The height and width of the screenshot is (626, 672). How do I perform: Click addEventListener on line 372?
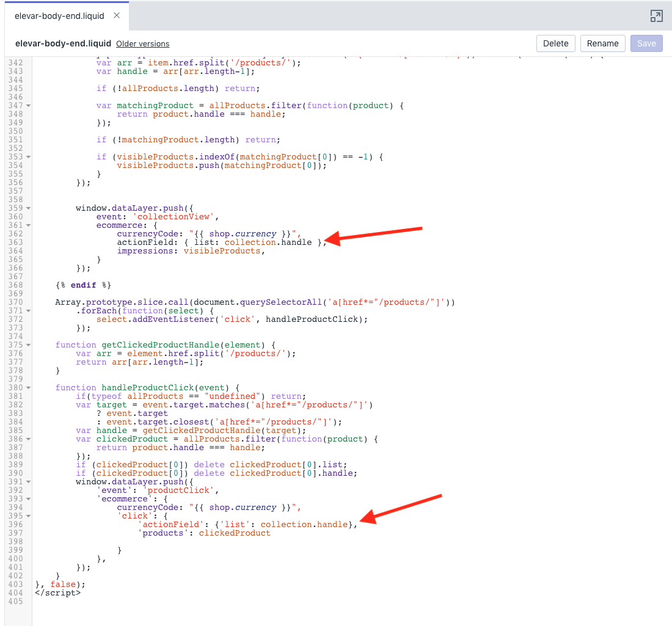click(173, 319)
